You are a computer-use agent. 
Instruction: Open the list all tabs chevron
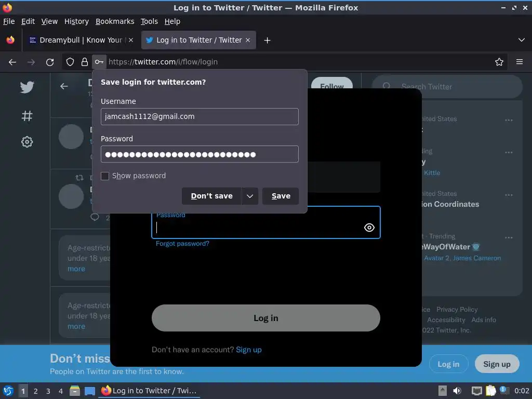tap(522, 40)
